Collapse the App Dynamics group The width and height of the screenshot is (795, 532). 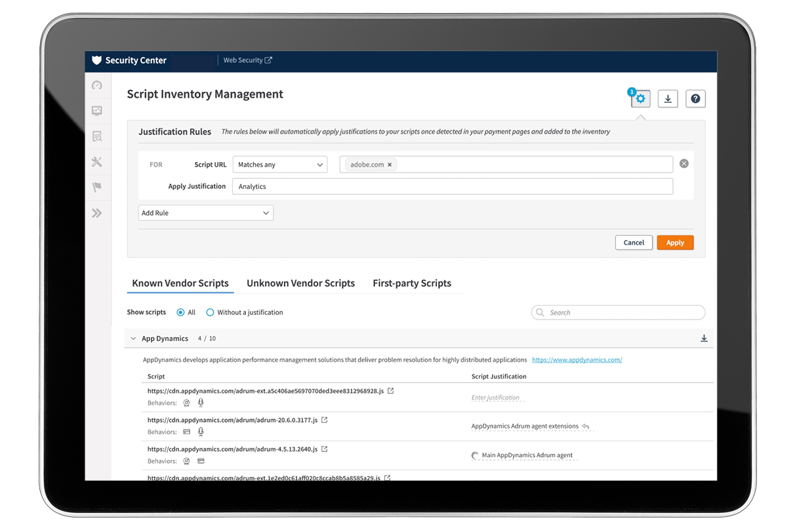click(133, 338)
